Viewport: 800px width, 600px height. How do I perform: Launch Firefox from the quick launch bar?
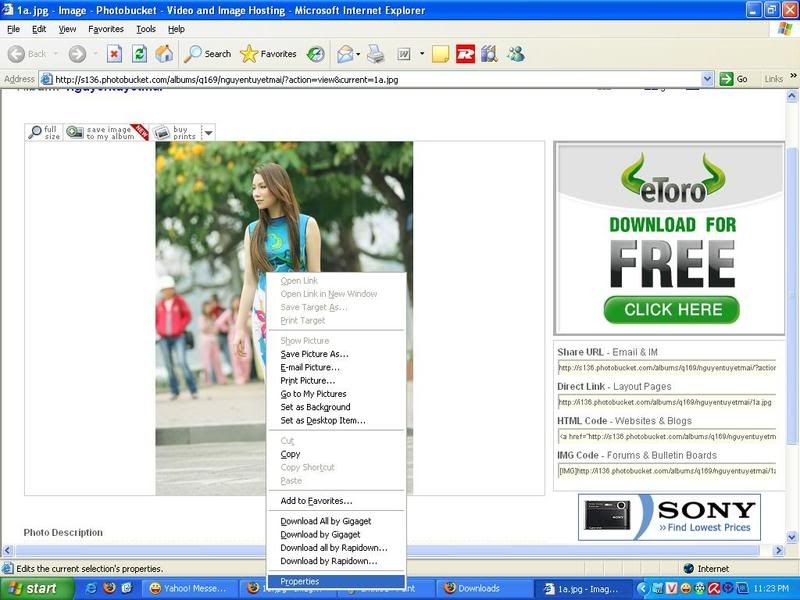click(x=110, y=588)
